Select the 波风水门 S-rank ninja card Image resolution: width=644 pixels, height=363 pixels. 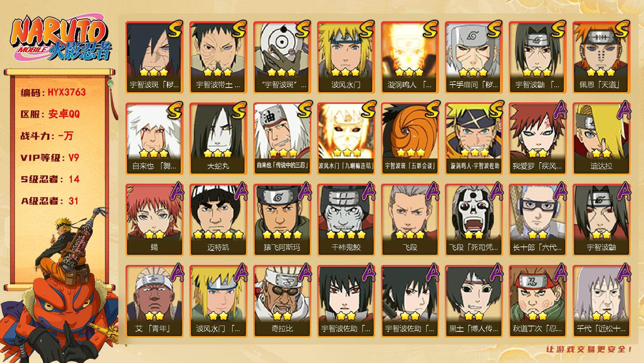pos(345,57)
